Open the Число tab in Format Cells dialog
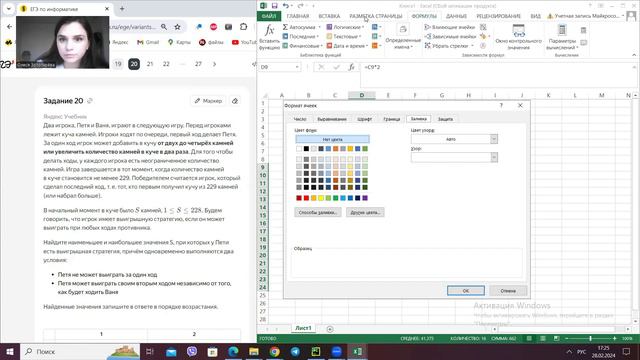The width and height of the screenshot is (640, 360). [300, 119]
